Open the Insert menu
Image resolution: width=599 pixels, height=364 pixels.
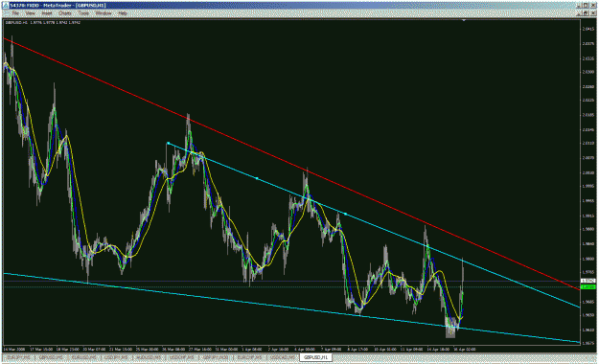click(x=47, y=13)
